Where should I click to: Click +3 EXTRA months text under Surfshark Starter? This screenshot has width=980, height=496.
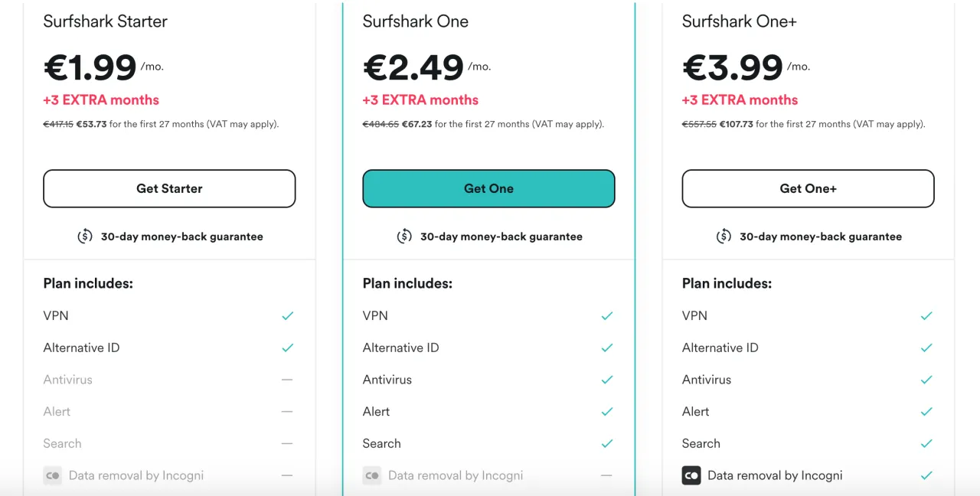pos(101,100)
